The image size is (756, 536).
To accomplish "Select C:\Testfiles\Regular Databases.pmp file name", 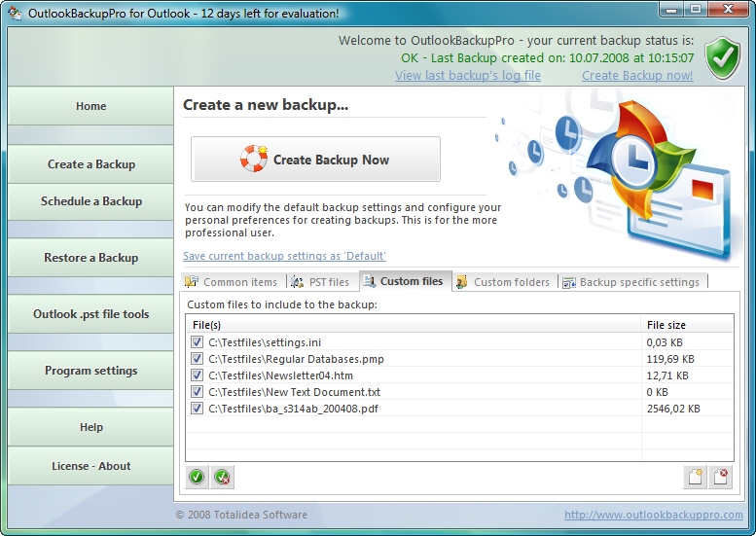I will point(296,359).
